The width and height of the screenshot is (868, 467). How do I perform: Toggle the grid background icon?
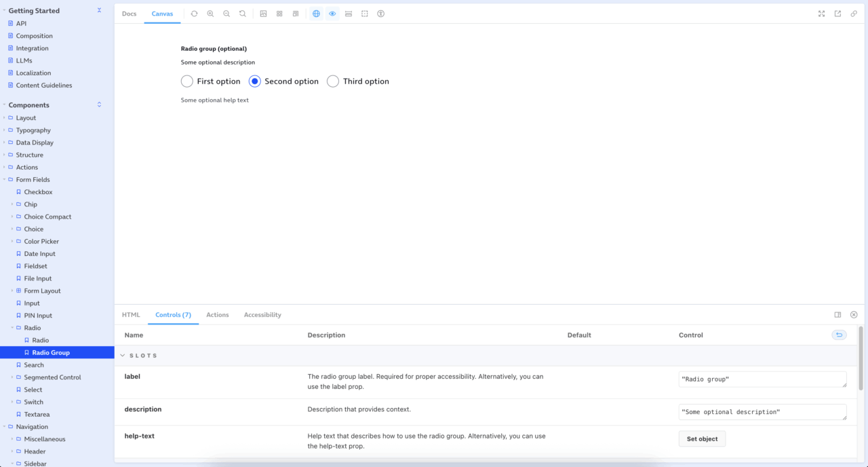[x=279, y=14]
